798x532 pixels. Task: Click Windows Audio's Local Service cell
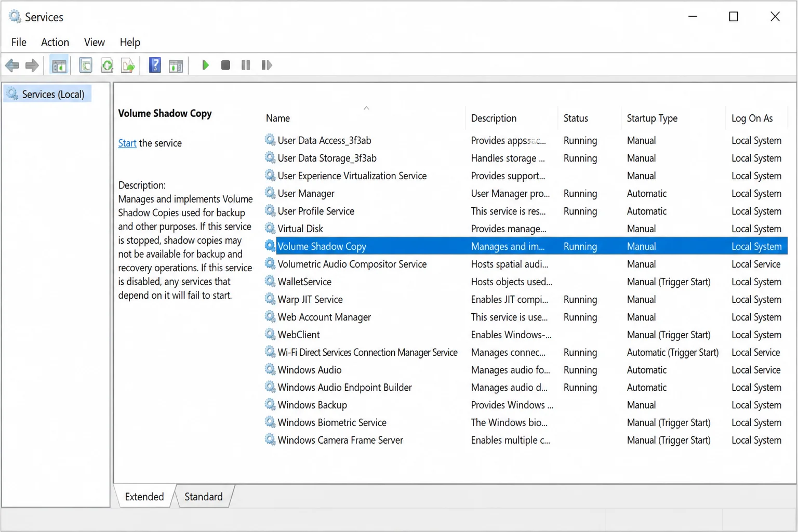tap(756, 370)
